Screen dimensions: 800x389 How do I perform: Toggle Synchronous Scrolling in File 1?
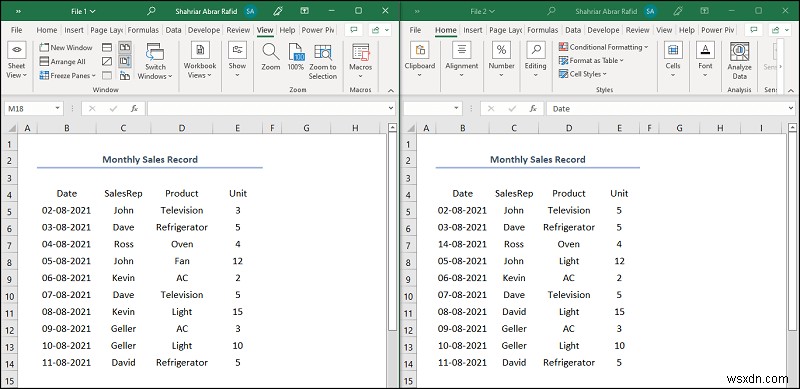[x=124, y=61]
